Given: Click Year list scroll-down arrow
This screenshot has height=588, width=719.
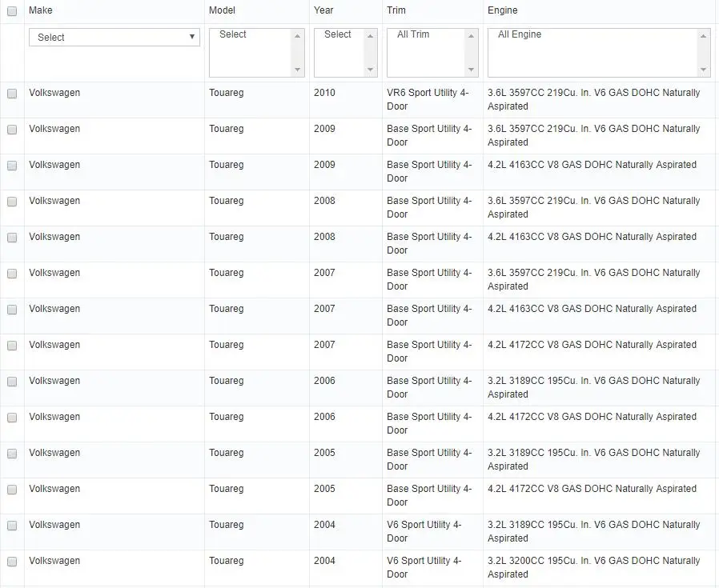Looking at the screenshot, I should click(370, 70).
